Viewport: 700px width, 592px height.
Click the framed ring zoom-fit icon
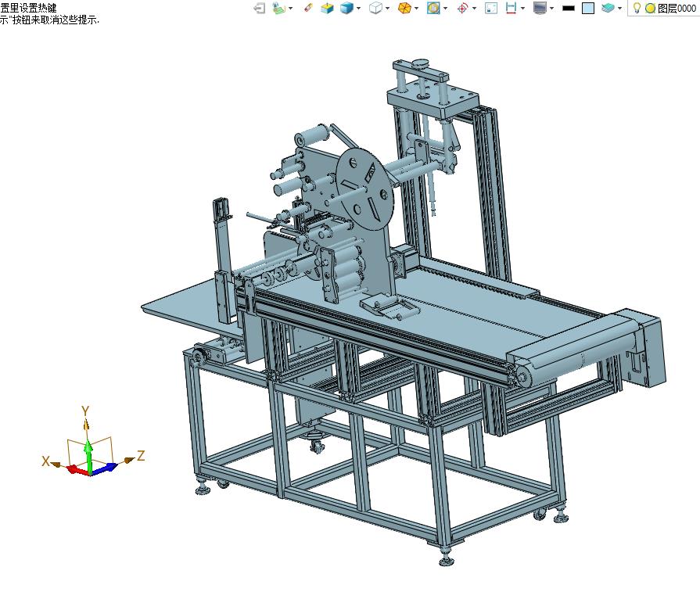pos(433,8)
